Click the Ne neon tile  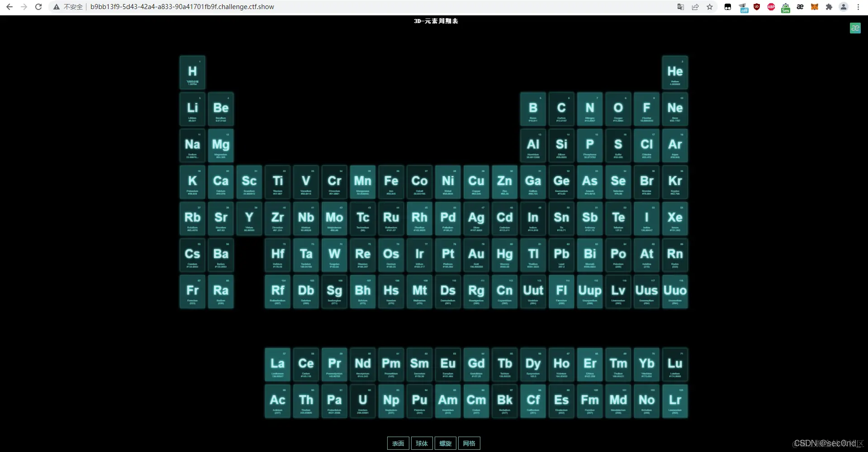(675, 109)
